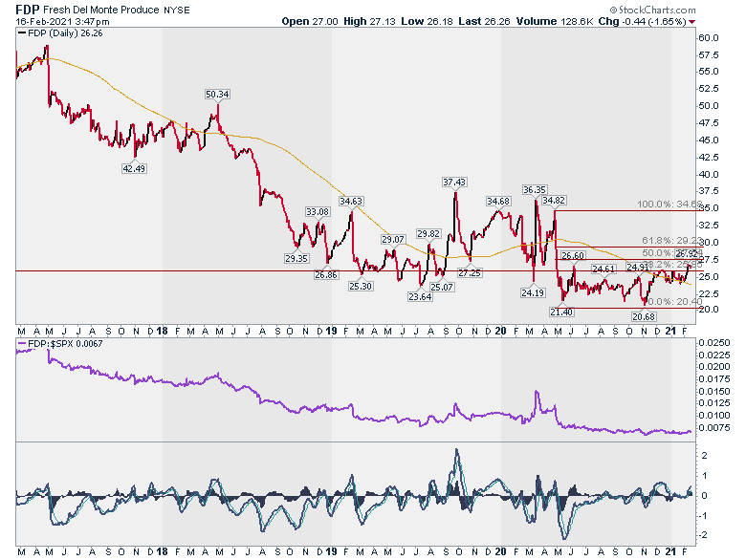
Task: Click the FDP ticker symbol title
Action: 28,10
